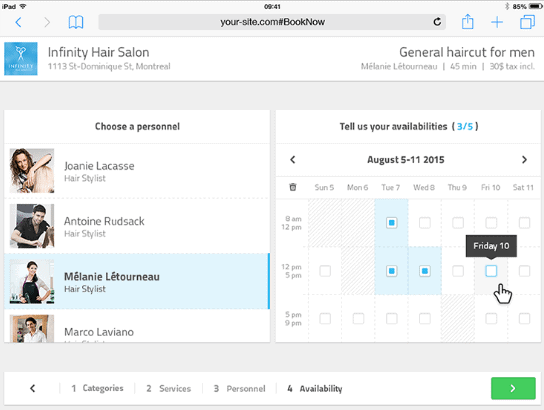Click the Infinity Hair Salon logo
This screenshot has width=544, height=410.
[21, 59]
